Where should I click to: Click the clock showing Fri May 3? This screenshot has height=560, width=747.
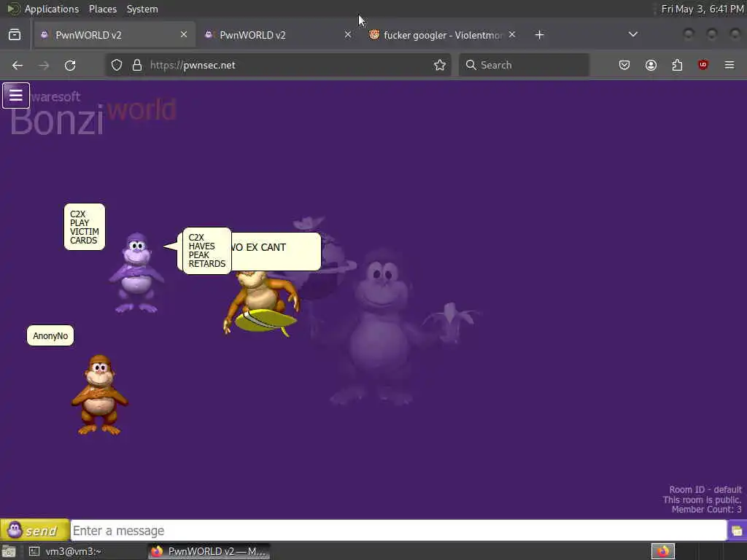(x=703, y=9)
